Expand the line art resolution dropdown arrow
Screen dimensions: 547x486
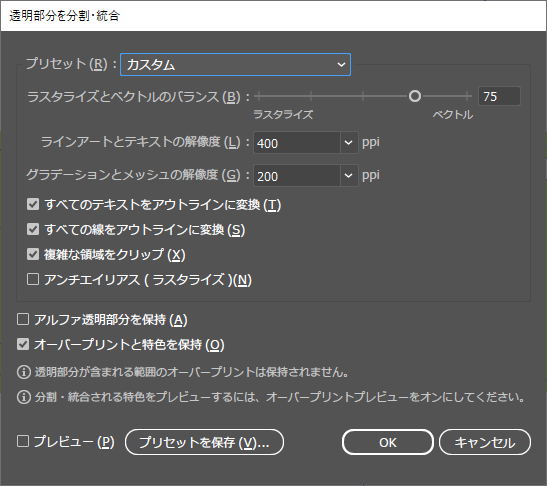349,143
